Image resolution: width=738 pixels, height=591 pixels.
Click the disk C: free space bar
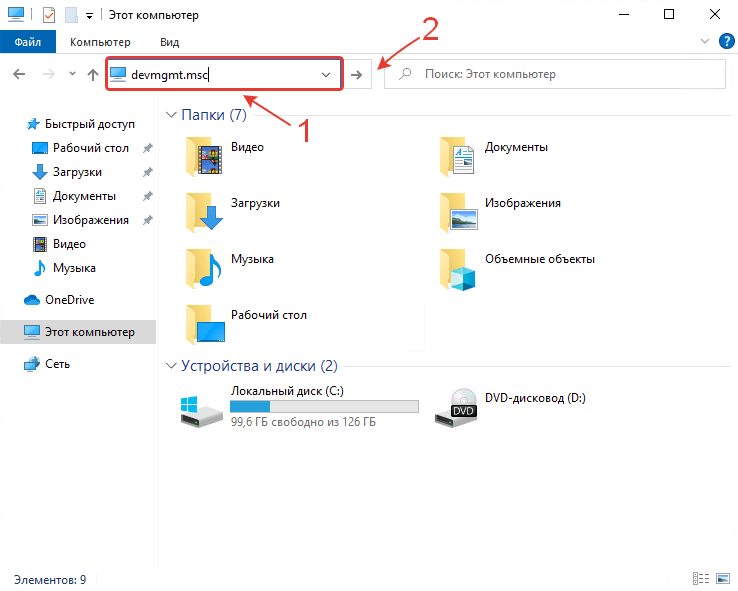point(324,407)
